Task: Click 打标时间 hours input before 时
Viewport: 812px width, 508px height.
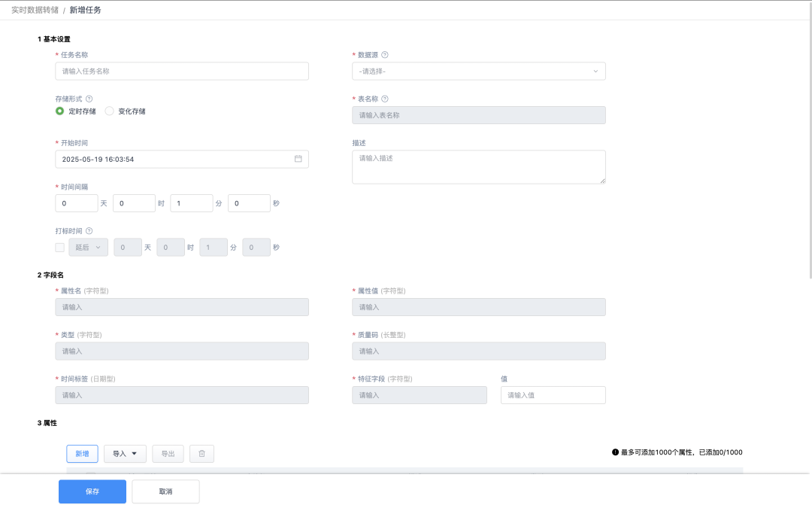Action: click(x=171, y=248)
